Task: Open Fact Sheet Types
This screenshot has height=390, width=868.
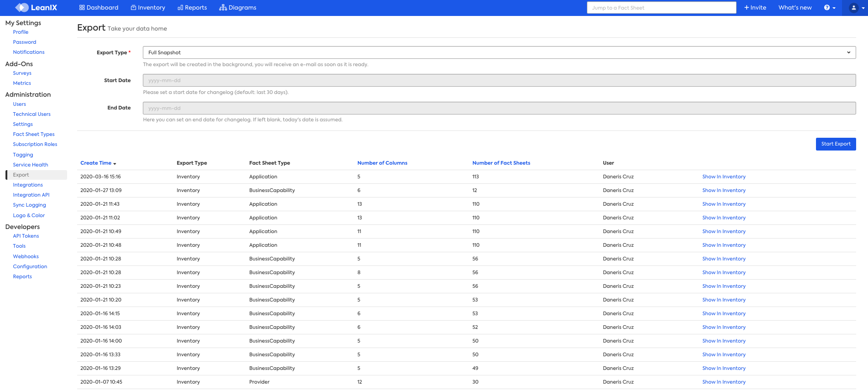Action: 34,134
